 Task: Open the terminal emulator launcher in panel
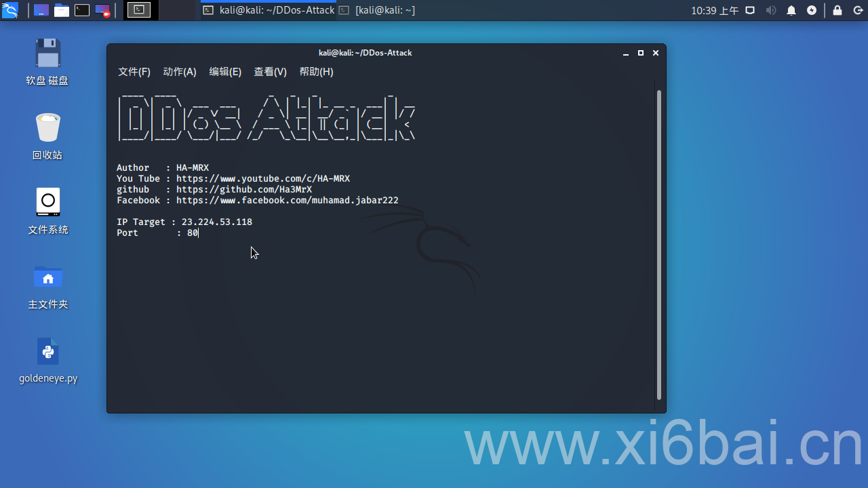coord(82,10)
